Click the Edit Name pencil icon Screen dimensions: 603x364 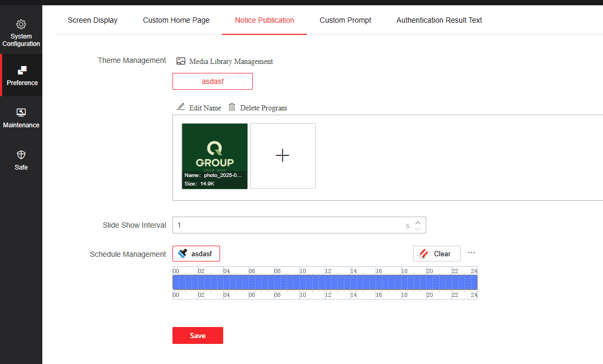coord(181,107)
